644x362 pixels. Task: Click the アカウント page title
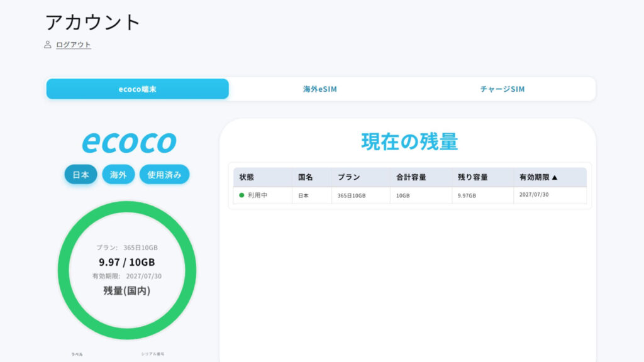[93, 22]
